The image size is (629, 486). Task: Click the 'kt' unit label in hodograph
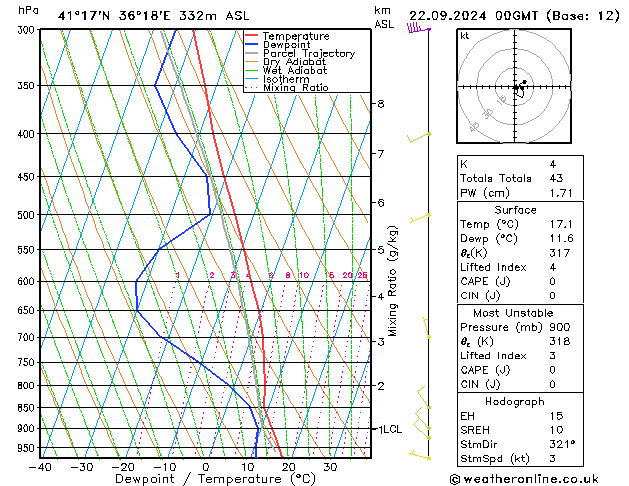(x=465, y=36)
